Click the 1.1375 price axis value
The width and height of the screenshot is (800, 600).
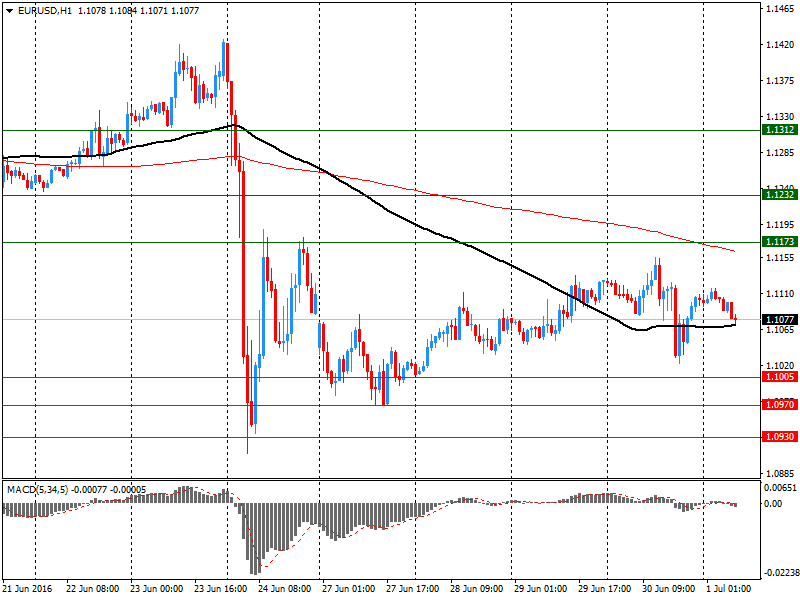coord(780,81)
